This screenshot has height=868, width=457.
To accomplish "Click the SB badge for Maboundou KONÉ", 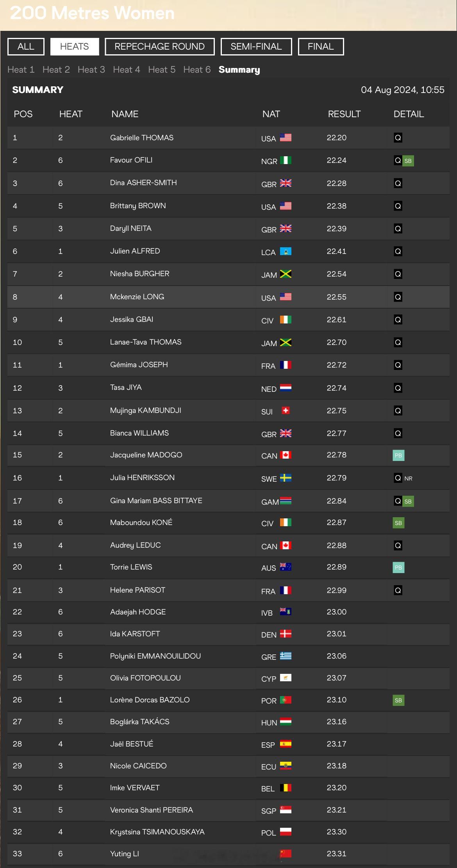I will click(398, 523).
